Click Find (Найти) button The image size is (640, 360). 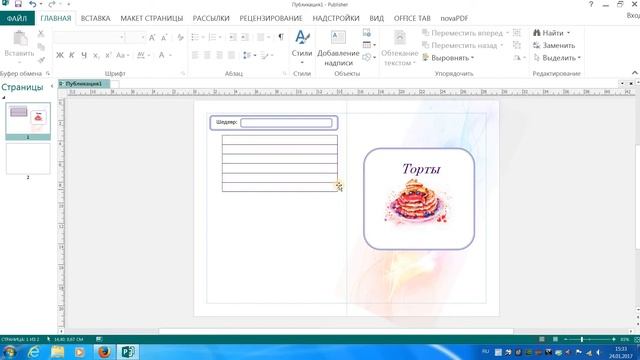pos(551,33)
